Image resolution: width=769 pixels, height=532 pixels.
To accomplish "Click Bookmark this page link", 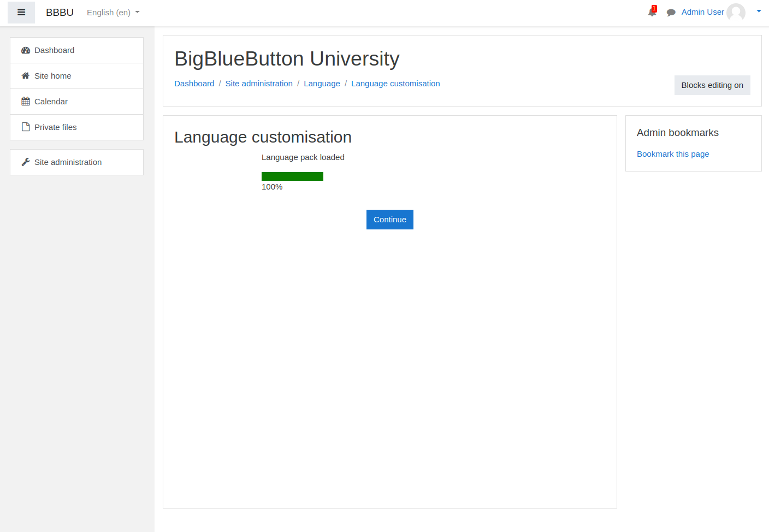I will 673,154.
